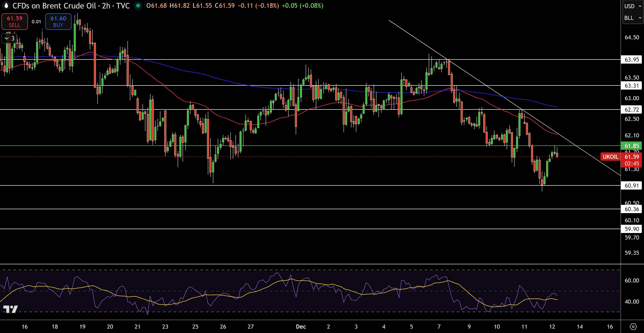The image size is (644, 333).
Task: Click the green market status dot icon
Action: pos(138,6)
